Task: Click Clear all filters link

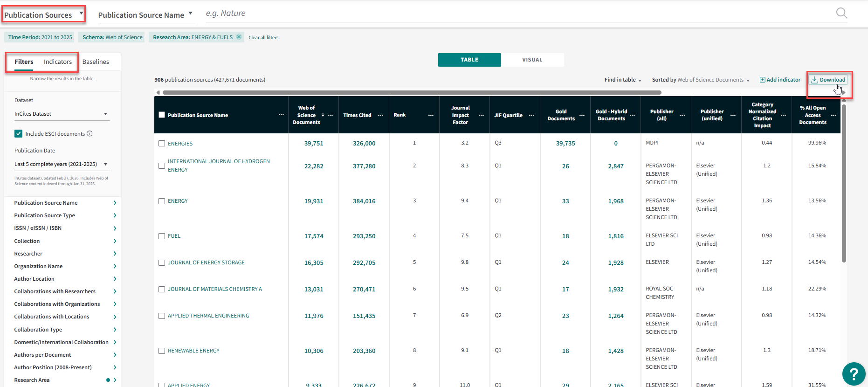Action: pos(263,37)
